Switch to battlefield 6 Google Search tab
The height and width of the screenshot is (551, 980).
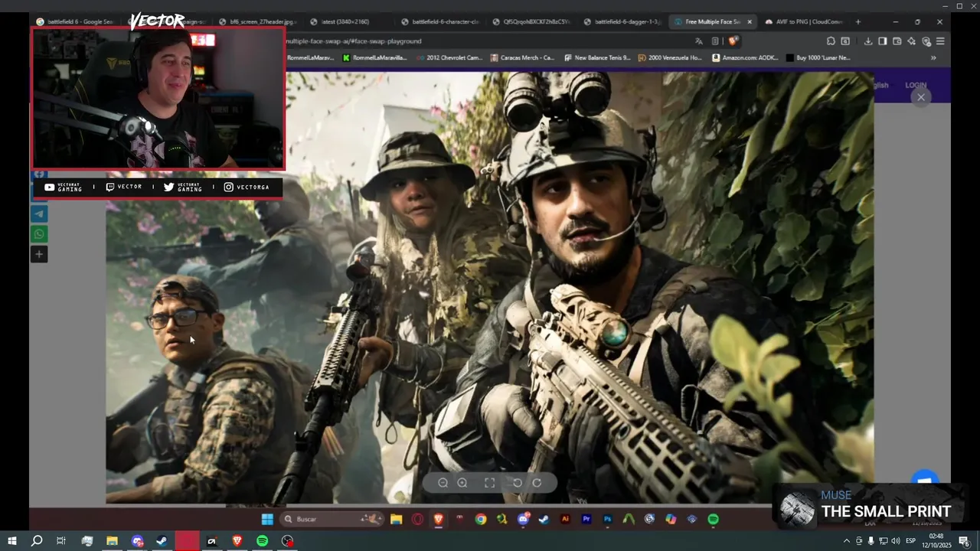pos(74,21)
